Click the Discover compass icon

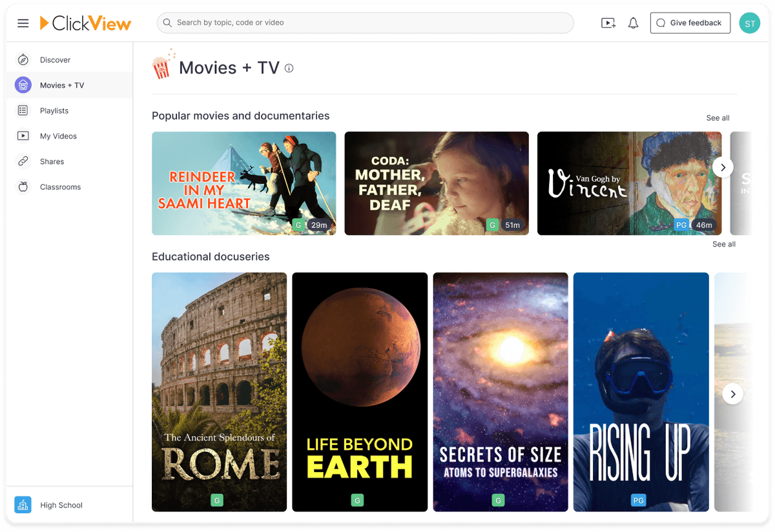[23, 60]
